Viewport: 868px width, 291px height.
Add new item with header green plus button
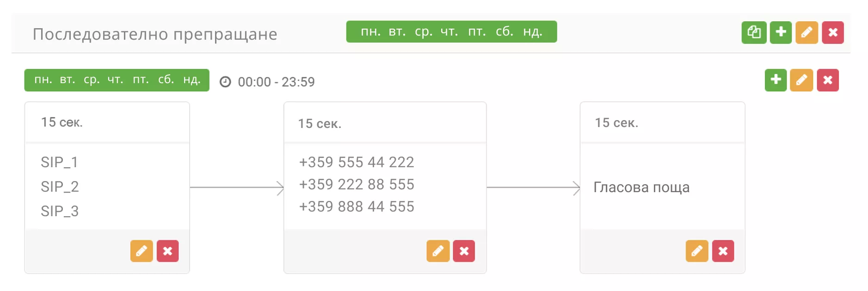[781, 32]
